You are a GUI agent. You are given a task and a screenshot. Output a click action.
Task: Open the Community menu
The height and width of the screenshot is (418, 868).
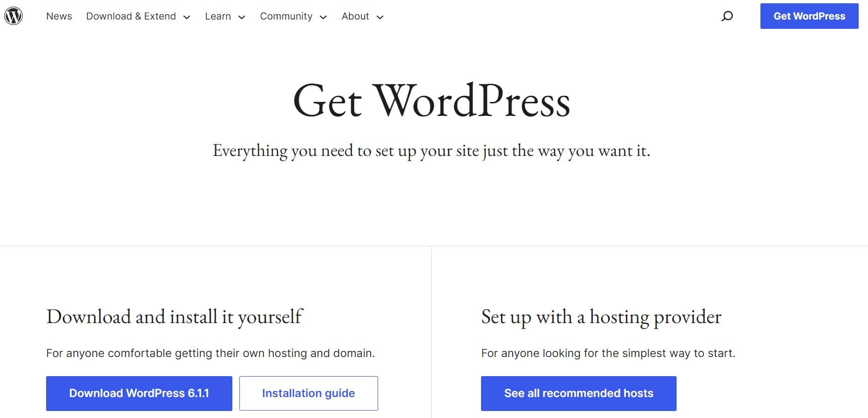coord(286,16)
